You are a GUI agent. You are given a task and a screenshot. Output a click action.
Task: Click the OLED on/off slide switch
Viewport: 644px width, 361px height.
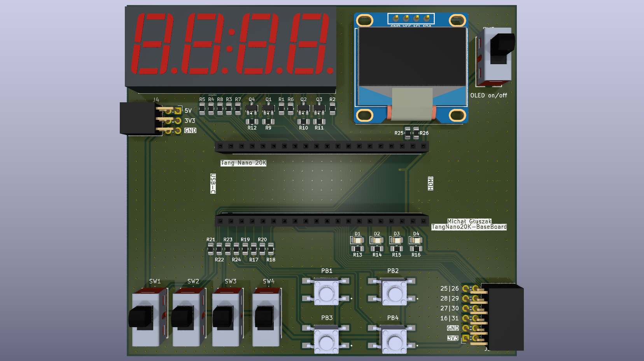pos(495,56)
